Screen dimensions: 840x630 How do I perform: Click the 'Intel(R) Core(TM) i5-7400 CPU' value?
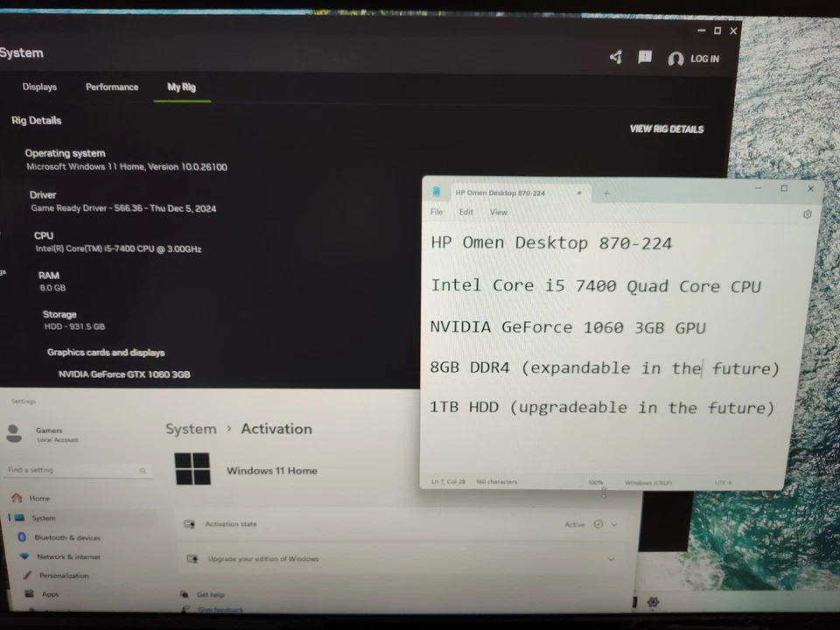click(118, 248)
